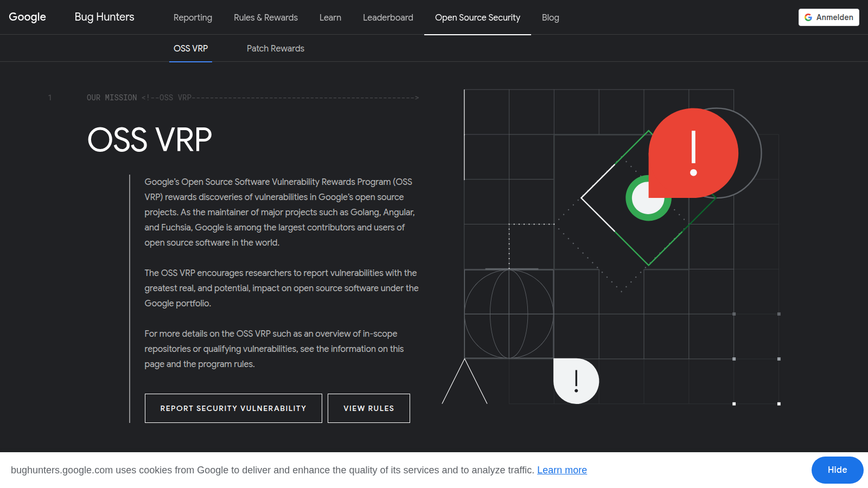Switch to Patch Rewards subtab
868x488 pixels.
tap(276, 48)
